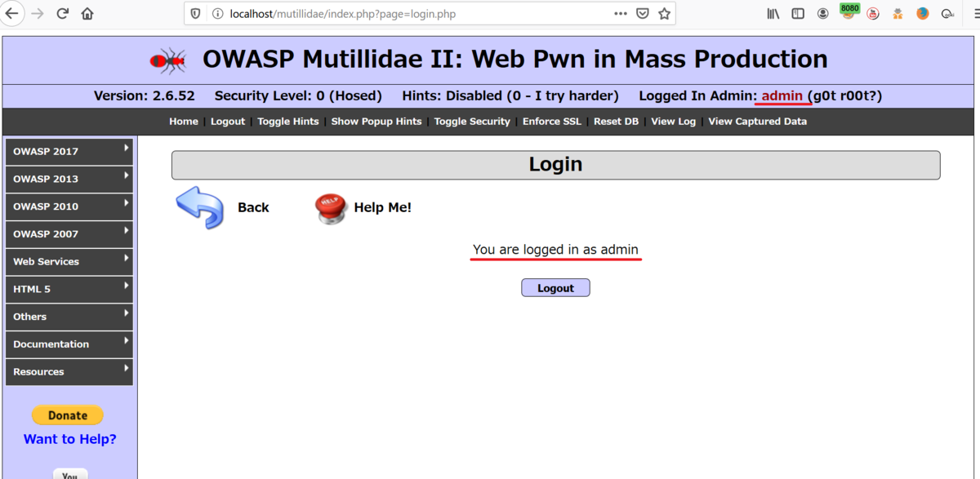Image resolution: width=980 pixels, height=479 pixels.
Task: Click the 8080 proxy extension icon
Action: coord(849,11)
